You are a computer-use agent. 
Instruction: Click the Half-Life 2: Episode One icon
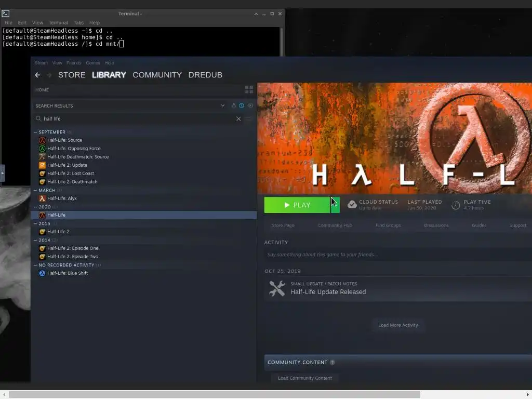click(x=42, y=248)
